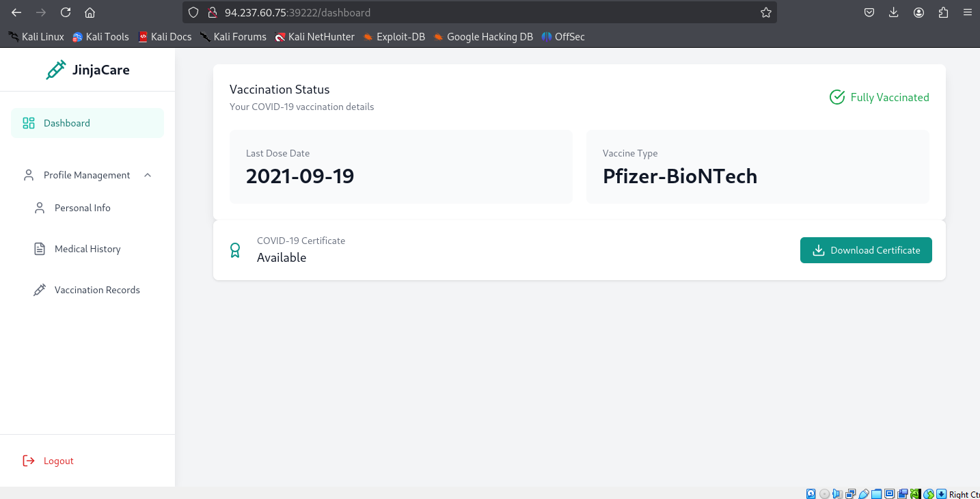Open Medical History page
Screen dimensions: 980x499
tap(87, 249)
